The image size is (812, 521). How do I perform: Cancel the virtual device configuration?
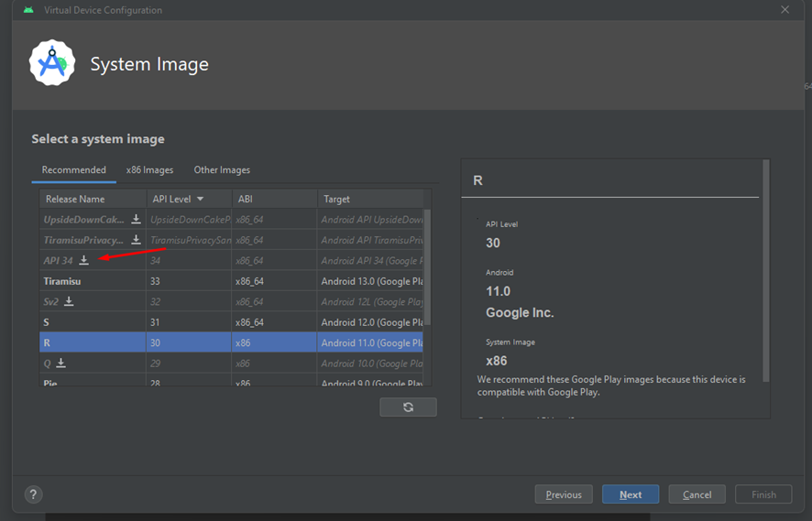[x=697, y=494]
